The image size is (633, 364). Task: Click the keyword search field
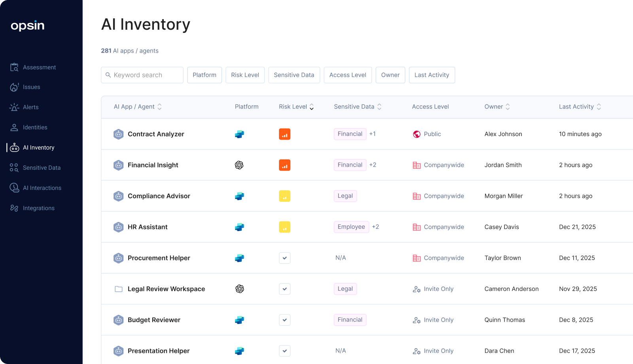[142, 75]
